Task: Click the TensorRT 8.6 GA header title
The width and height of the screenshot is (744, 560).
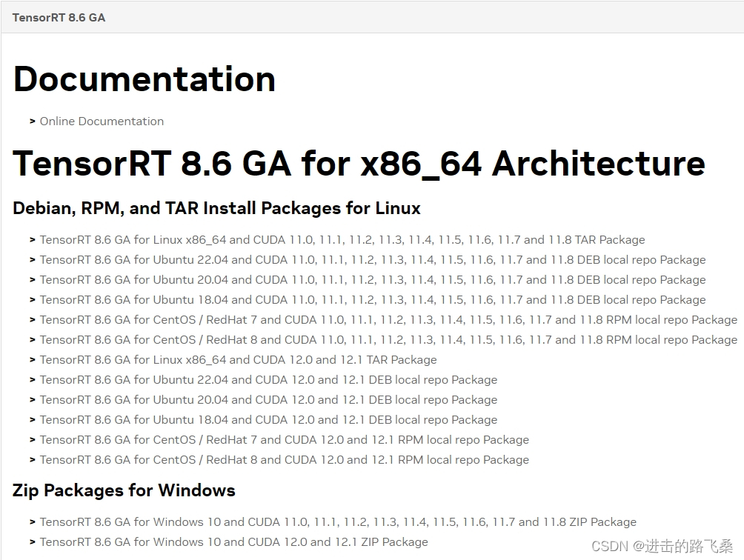Action: point(59,18)
